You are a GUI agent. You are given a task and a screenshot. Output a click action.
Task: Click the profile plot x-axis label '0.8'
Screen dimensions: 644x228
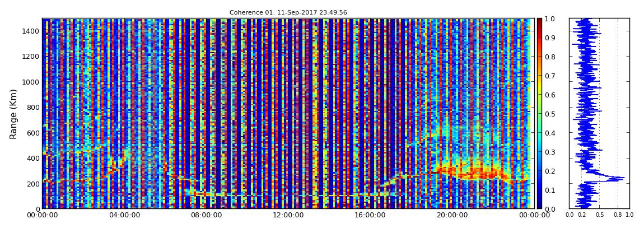pos(618,215)
